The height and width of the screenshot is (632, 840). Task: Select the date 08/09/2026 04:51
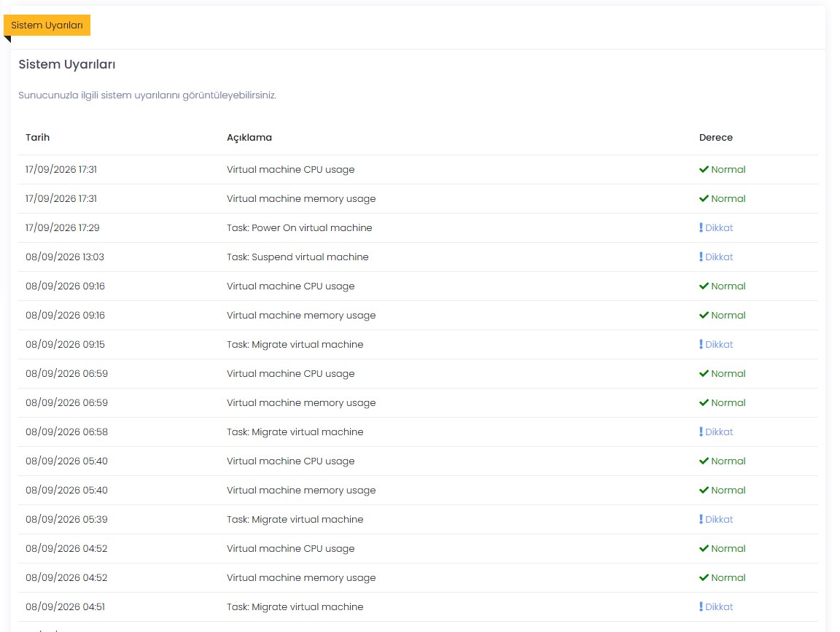coord(66,606)
